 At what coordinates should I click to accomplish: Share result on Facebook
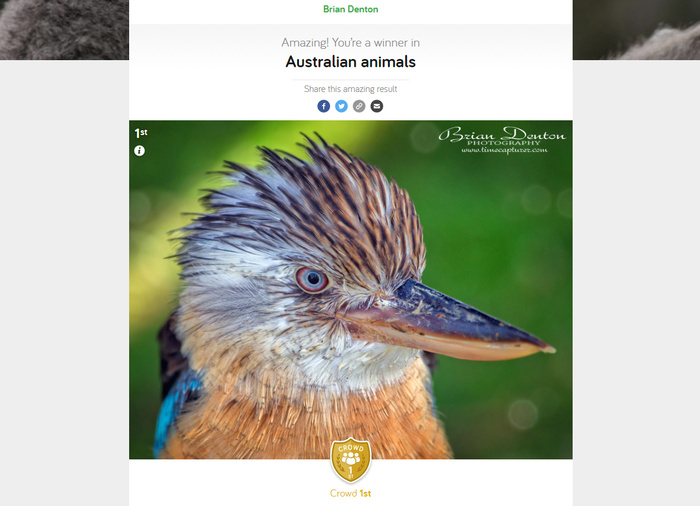click(x=324, y=106)
